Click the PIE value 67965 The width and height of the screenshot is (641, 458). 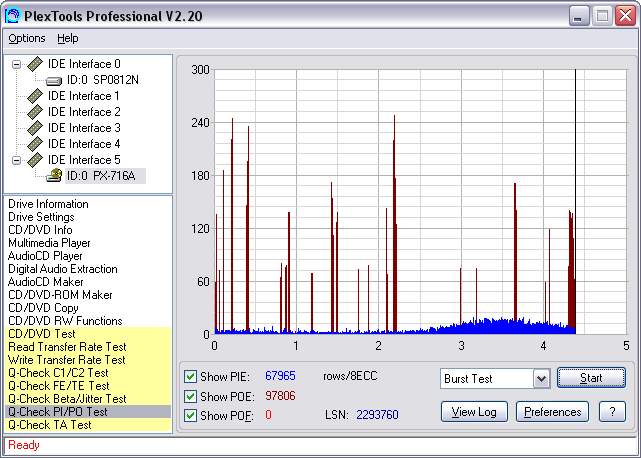280,376
